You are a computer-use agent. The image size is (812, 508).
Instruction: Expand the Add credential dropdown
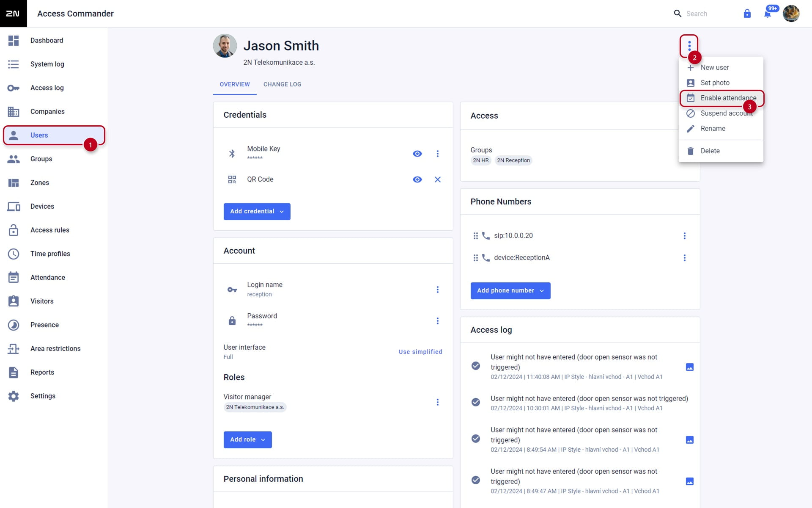[x=257, y=212]
